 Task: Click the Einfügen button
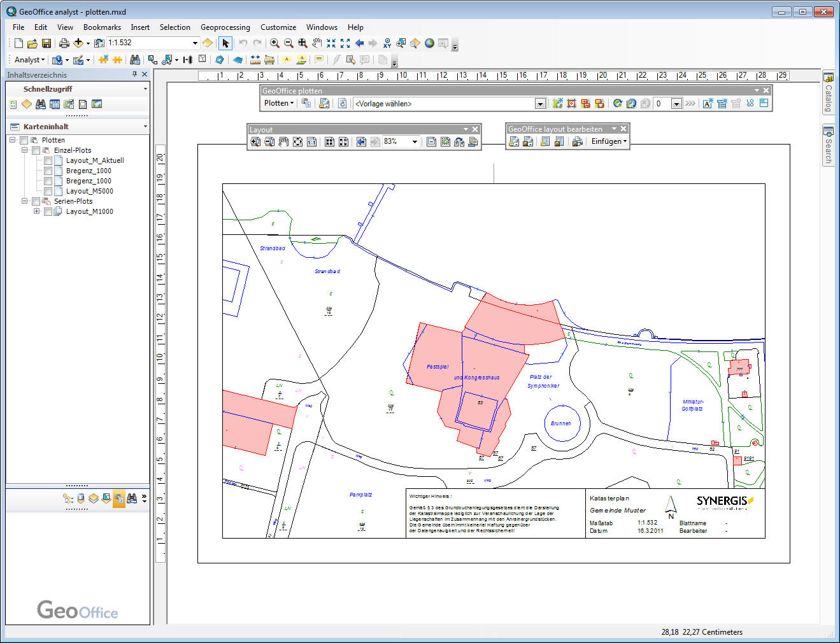click(608, 141)
